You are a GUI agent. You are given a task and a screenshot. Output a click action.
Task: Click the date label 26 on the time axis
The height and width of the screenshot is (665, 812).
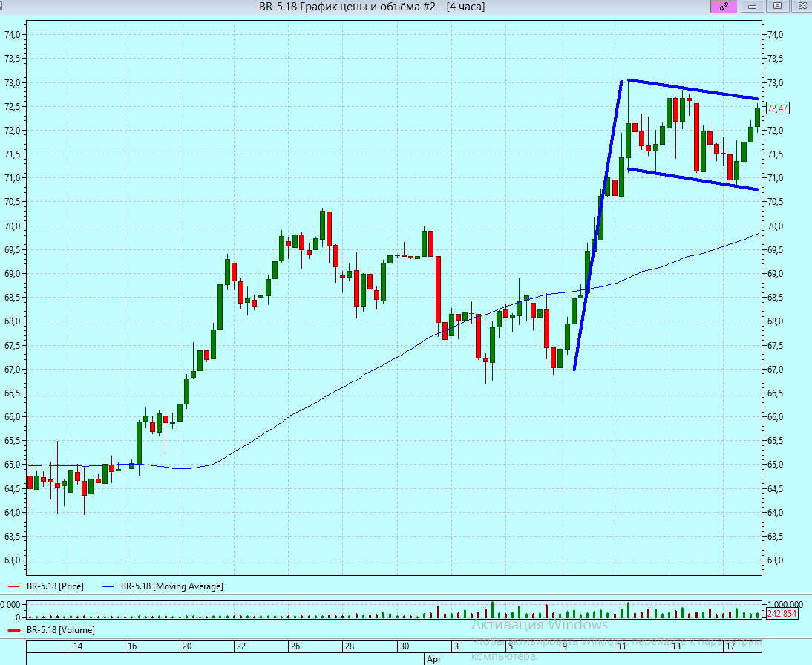tap(295, 646)
